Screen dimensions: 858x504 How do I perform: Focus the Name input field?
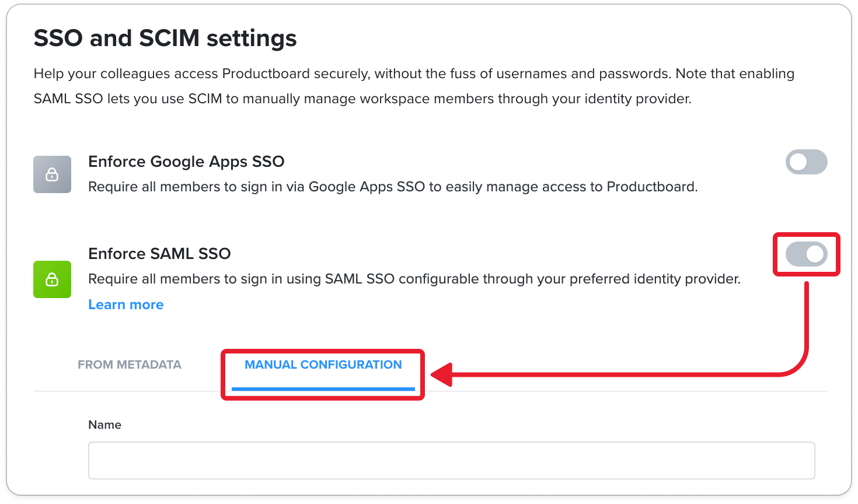(451, 460)
